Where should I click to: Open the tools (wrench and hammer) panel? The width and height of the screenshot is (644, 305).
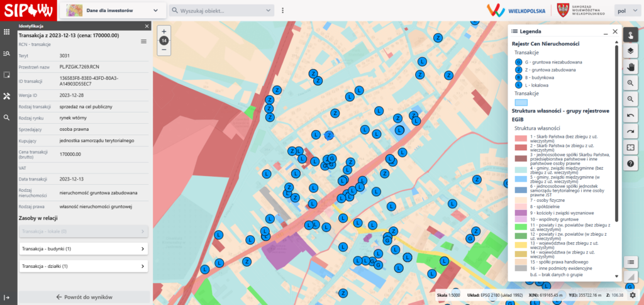tap(6, 96)
